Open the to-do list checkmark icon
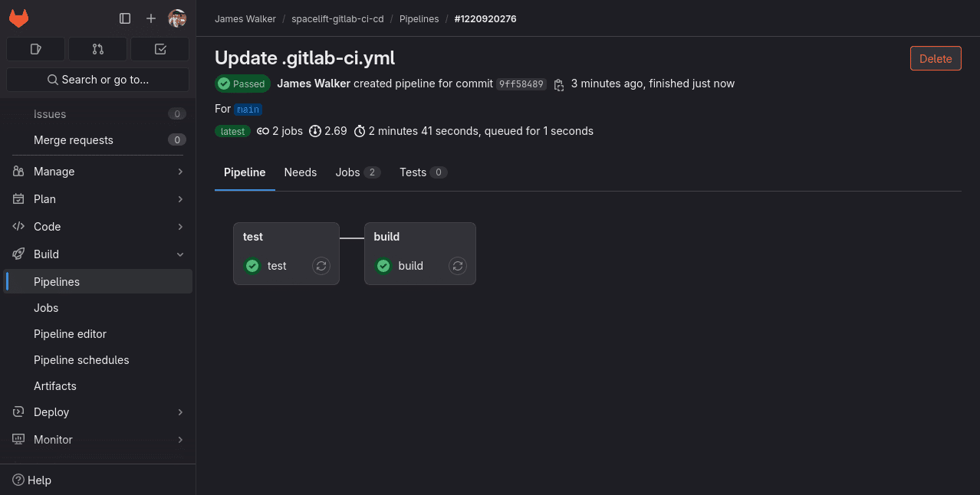This screenshot has width=980, height=495. (x=159, y=48)
